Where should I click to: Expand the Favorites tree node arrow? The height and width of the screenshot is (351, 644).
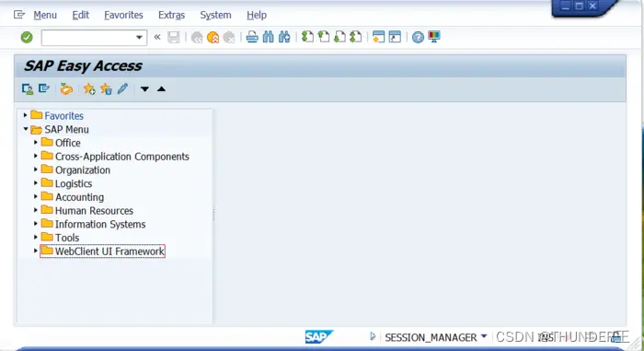25,116
